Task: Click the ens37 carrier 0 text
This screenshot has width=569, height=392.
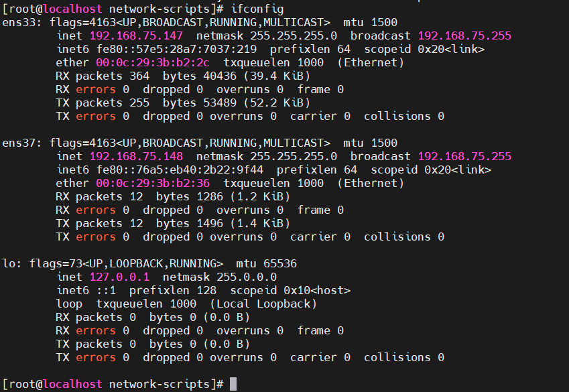Action: 320,237
